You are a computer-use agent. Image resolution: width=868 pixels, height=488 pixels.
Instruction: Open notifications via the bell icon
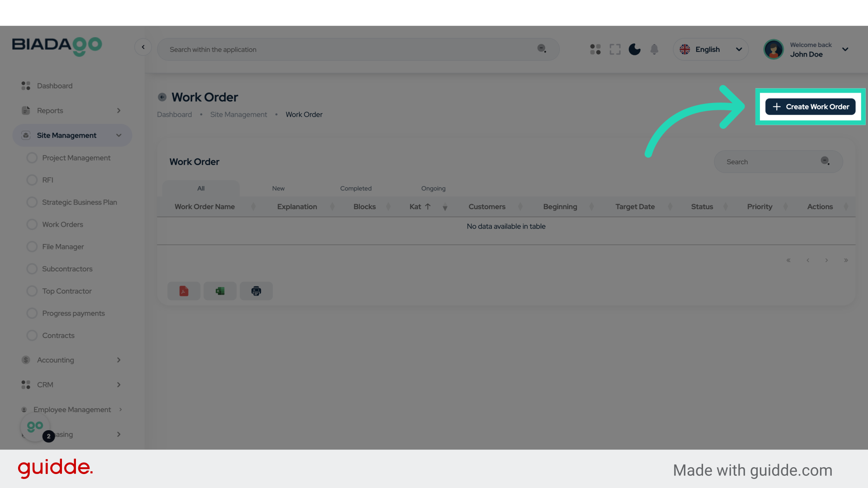tap(654, 49)
